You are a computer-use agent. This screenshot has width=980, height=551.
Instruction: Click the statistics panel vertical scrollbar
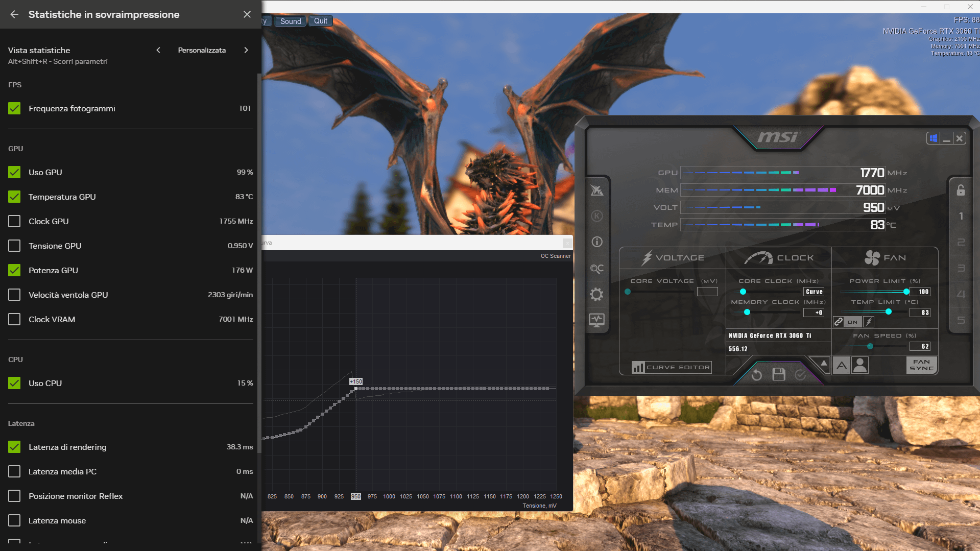coord(259,263)
